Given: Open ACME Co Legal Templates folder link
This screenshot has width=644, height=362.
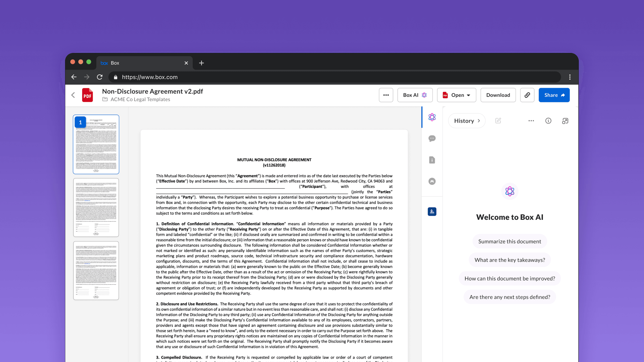Looking at the screenshot, I should coord(140,99).
